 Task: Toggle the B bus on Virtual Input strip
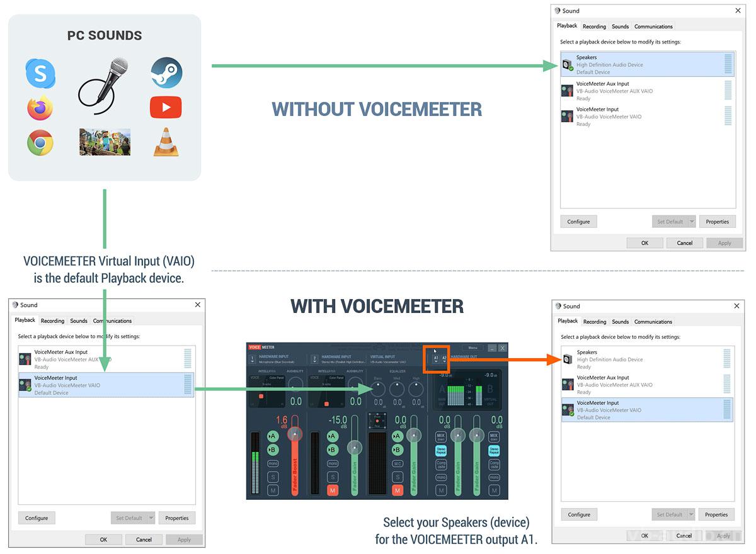coord(397,449)
